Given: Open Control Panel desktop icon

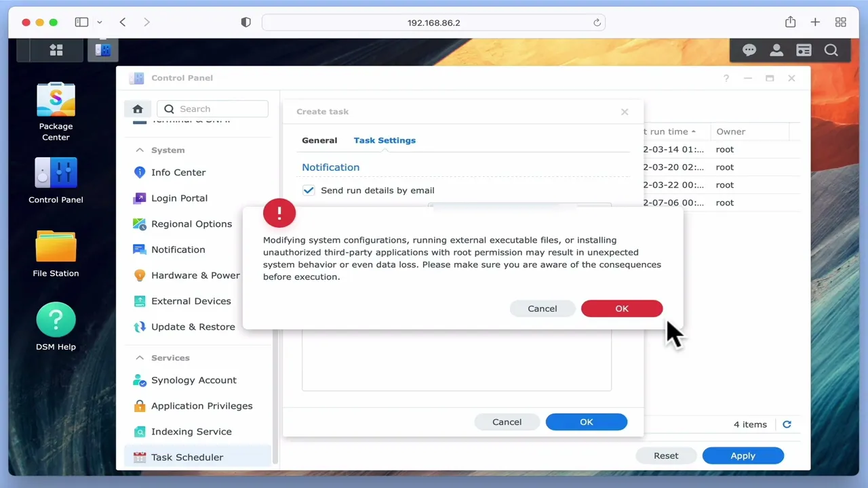Looking at the screenshot, I should pos(56,180).
